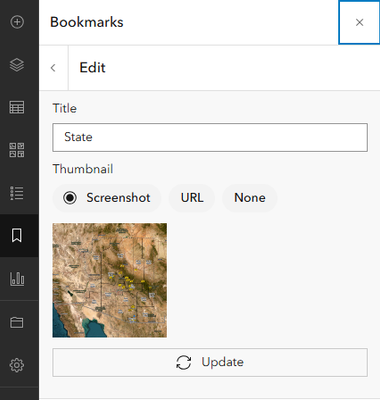The width and height of the screenshot is (380, 400).
Task: Select the Bookmarks icon in sidebar
Action: point(17,235)
